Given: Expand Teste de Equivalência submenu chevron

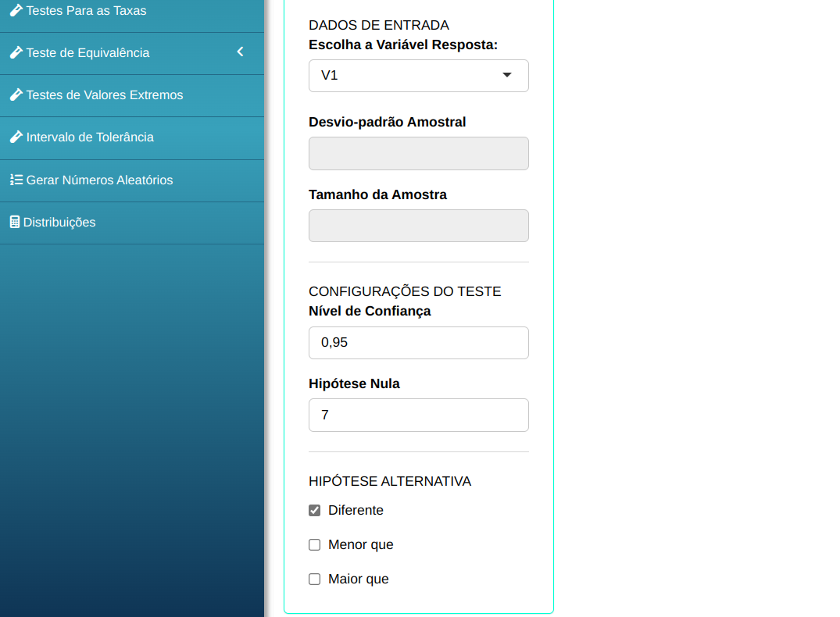Looking at the screenshot, I should point(240,52).
